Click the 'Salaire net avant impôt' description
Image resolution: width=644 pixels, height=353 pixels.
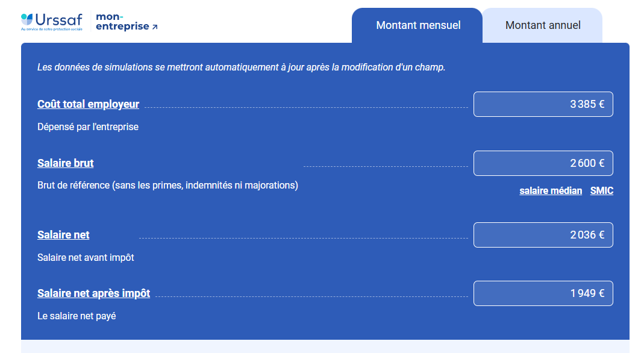(x=86, y=258)
